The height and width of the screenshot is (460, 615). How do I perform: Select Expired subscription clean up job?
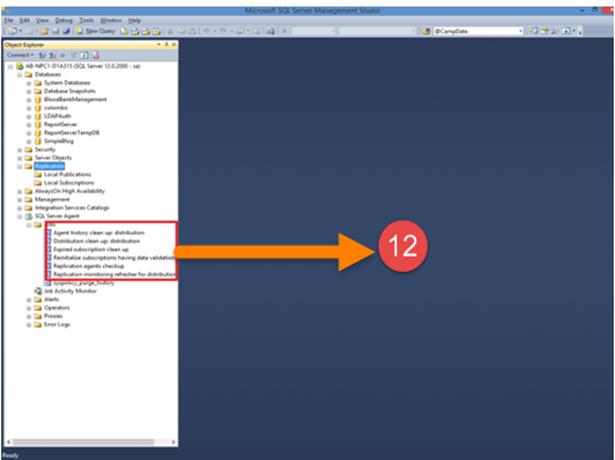click(91, 249)
